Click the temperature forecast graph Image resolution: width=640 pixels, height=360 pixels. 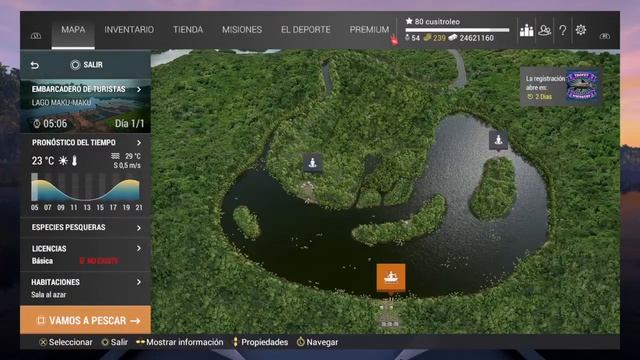[85, 187]
